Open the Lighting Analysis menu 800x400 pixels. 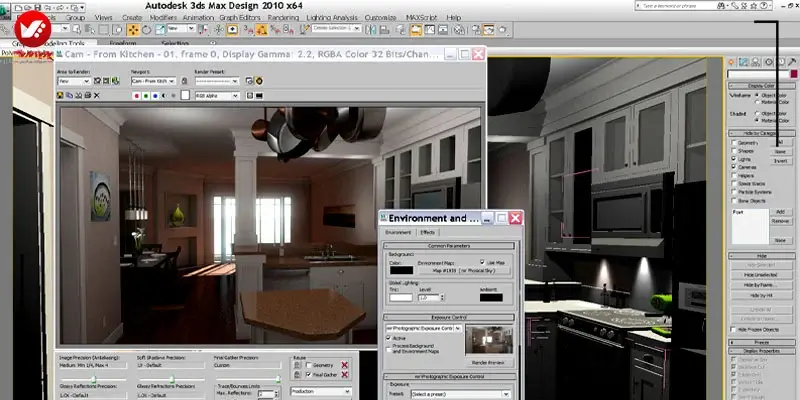(x=332, y=17)
